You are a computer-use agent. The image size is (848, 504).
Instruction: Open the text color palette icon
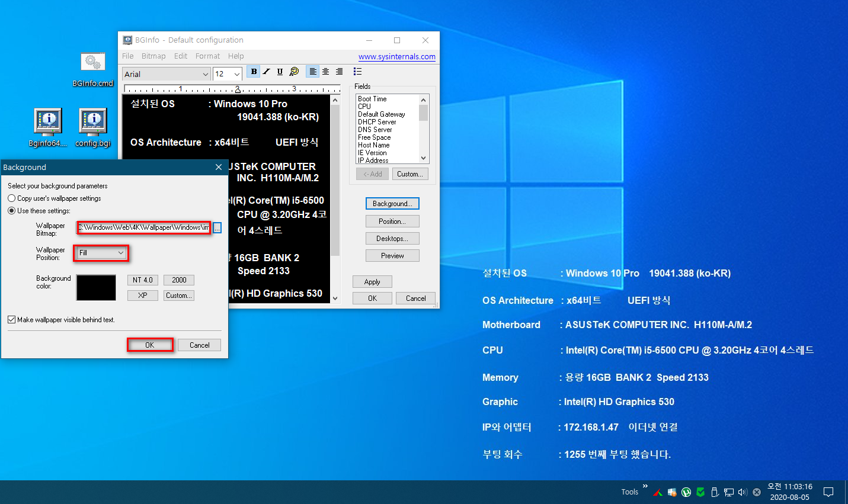[294, 72]
